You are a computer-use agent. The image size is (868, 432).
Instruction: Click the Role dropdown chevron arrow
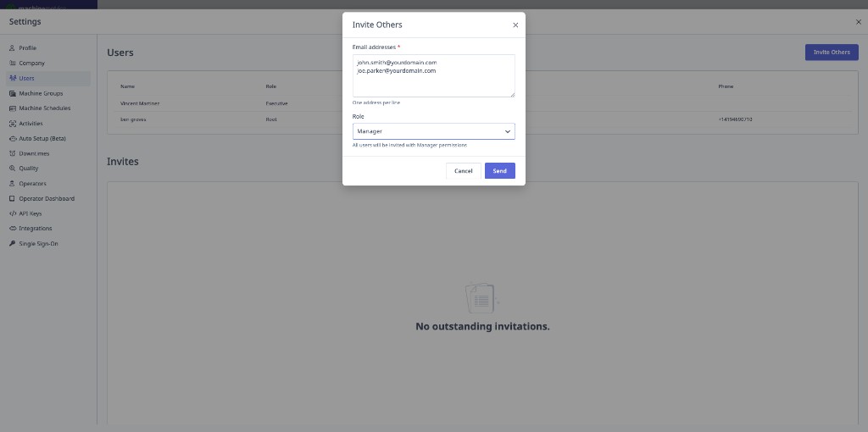coord(507,131)
